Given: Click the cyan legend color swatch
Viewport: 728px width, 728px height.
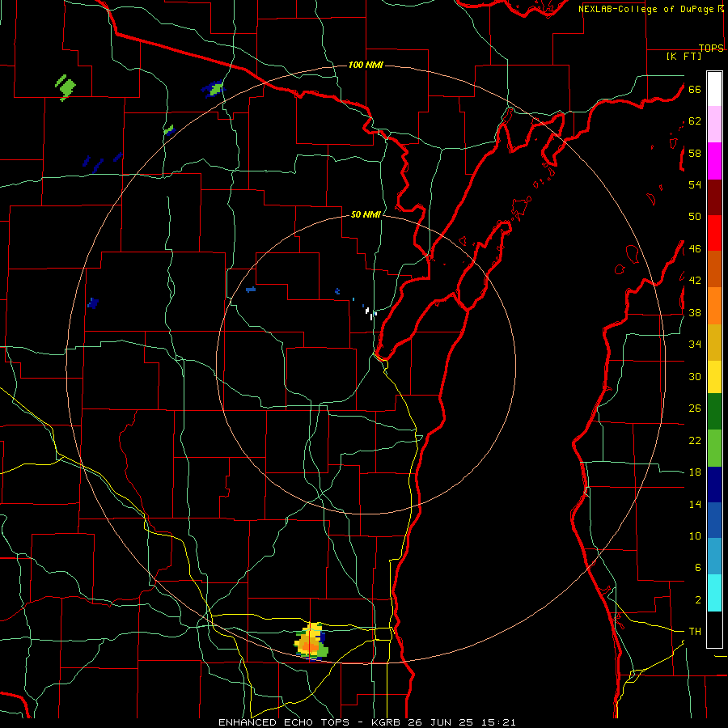Looking at the screenshot, I should point(714,593).
